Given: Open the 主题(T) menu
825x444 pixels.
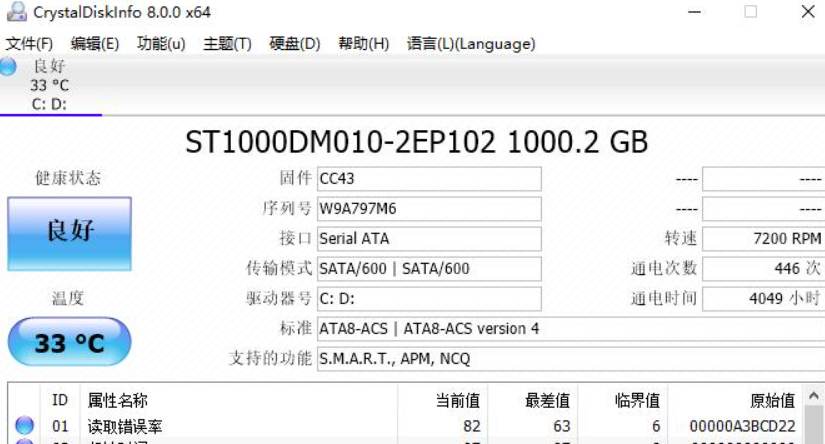Looking at the screenshot, I should coord(227,44).
